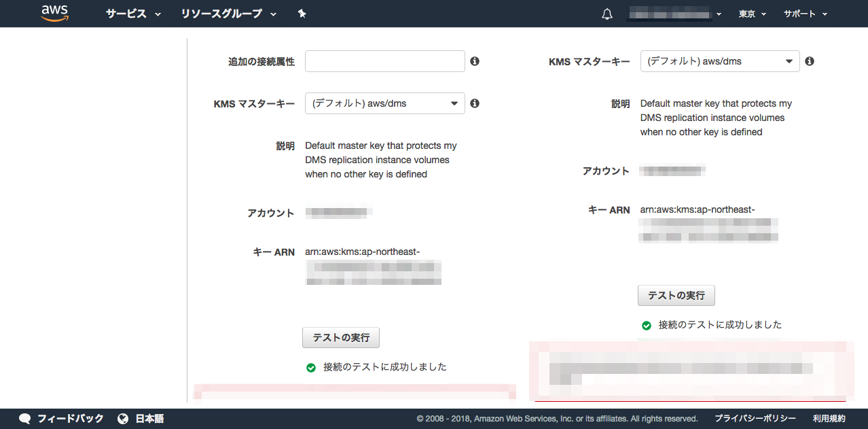Screen dimensions: 868x429
Task: Open the リソースグループ menu
Action: [x=229, y=14]
